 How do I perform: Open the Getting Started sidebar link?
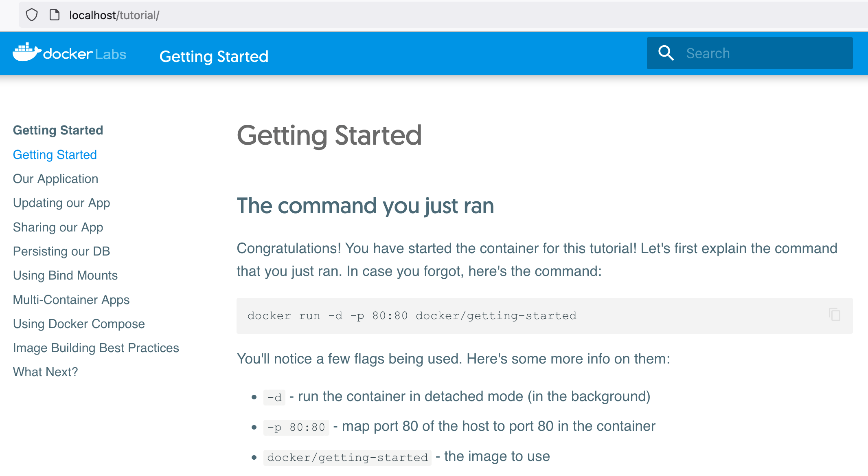pos(55,155)
